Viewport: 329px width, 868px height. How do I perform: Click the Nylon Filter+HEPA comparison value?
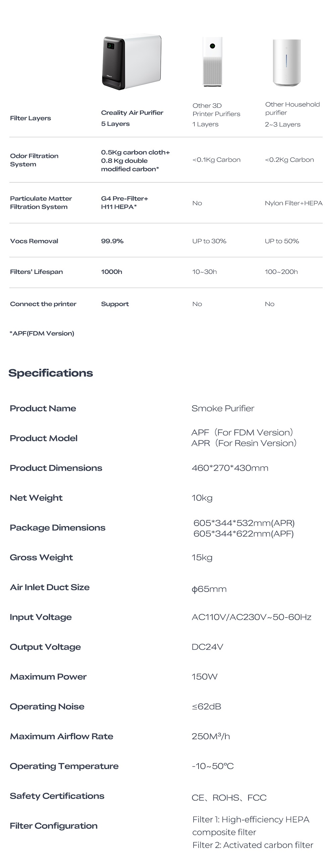[293, 203]
